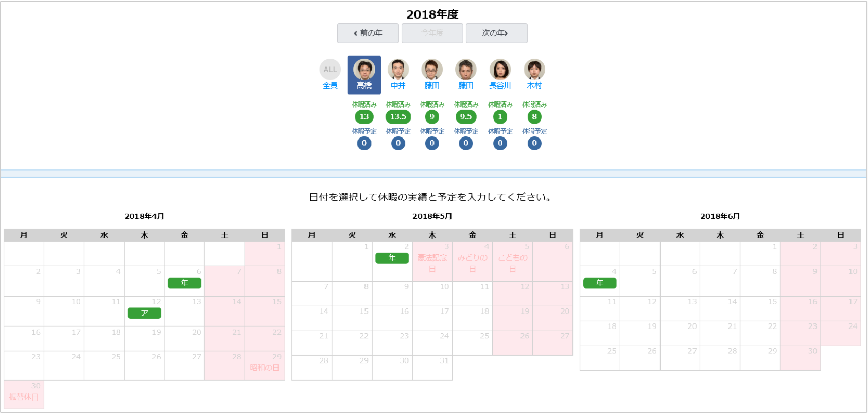Select May 10 in the 2018年5月 calendar
The width and height of the screenshot is (868, 413).
coord(432,294)
